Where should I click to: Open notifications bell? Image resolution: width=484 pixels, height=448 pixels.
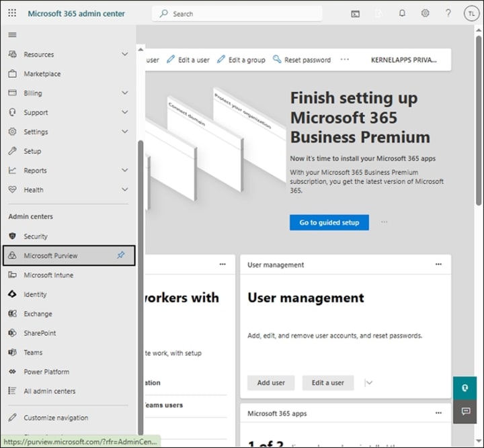402,13
